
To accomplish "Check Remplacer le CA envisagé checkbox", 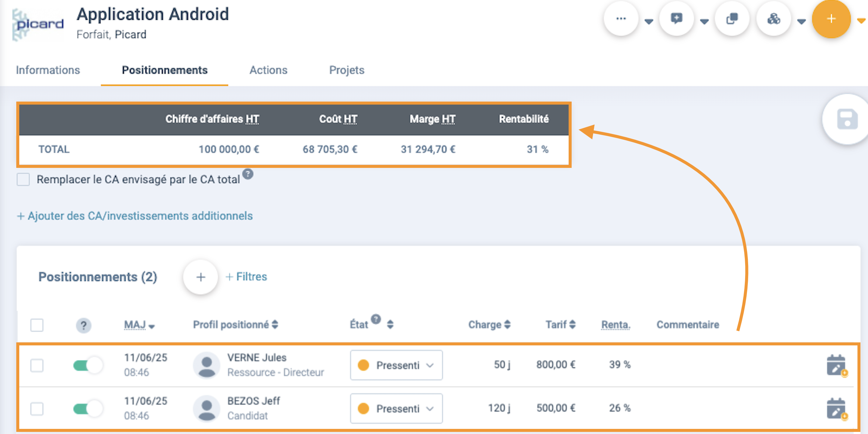I will click(x=23, y=179).
